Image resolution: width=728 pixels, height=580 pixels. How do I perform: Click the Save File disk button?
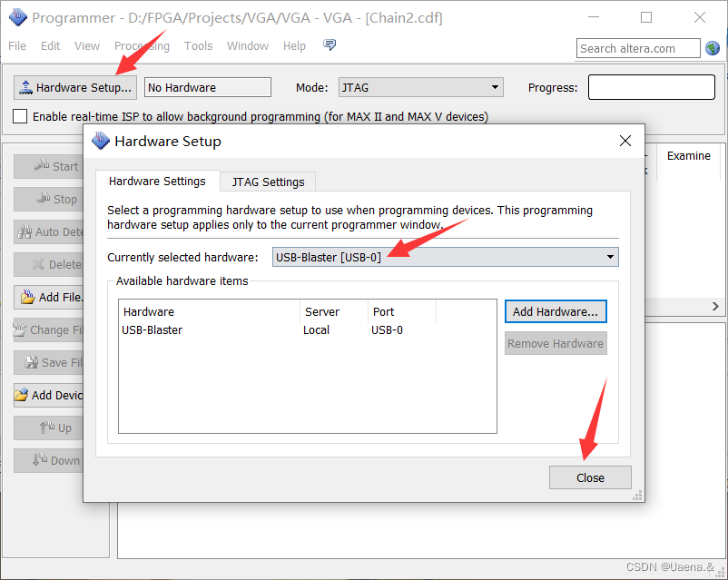[49, 363]
